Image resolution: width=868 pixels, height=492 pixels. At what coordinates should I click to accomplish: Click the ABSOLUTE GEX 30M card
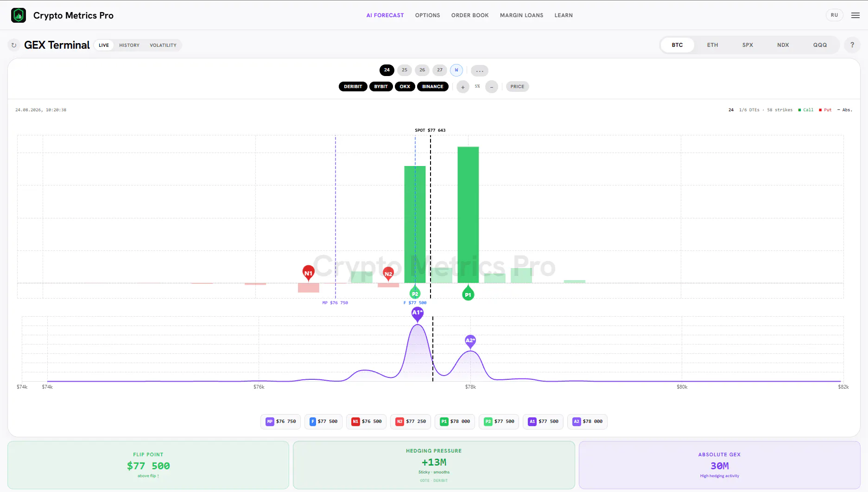[x=719, y=465]
